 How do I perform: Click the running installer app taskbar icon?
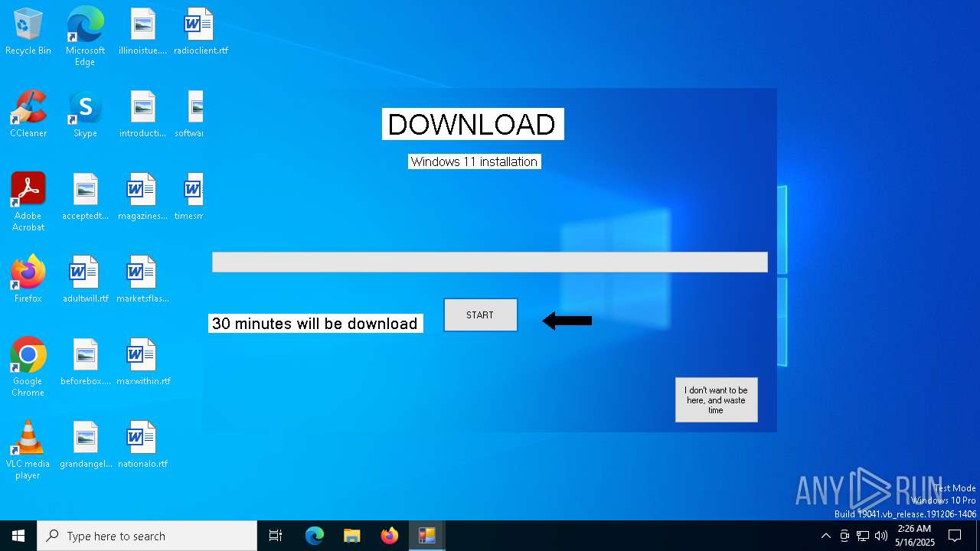point(427,536)
